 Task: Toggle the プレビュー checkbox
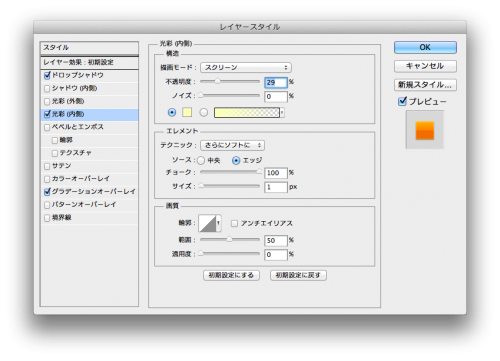click(402, 101)
